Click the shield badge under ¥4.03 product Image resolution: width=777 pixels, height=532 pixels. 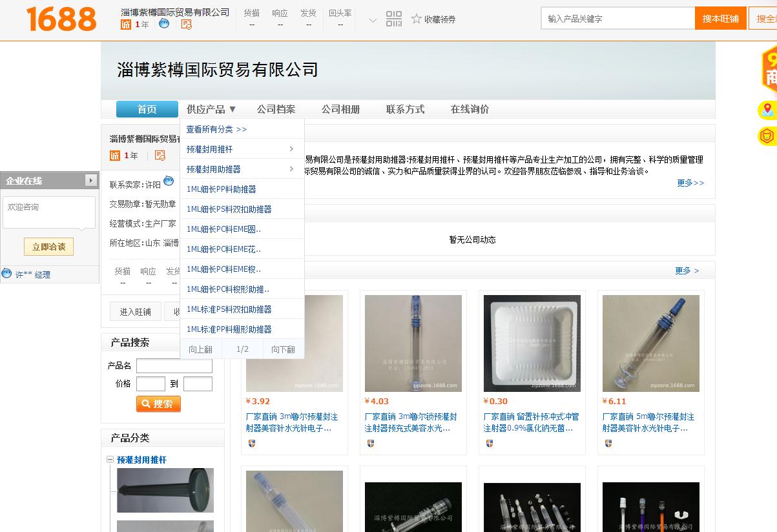coord(371,444)
